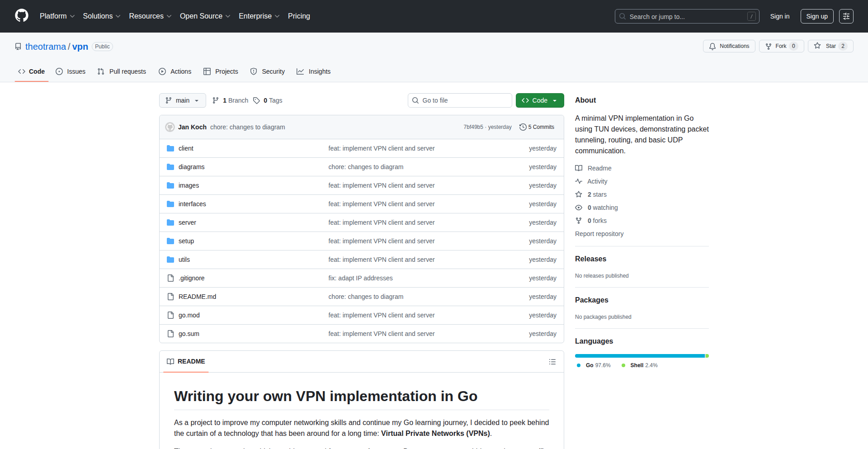Open the Pull requests tab
Viewport: 868px width, 449px height.
click(x=122, y=71)
